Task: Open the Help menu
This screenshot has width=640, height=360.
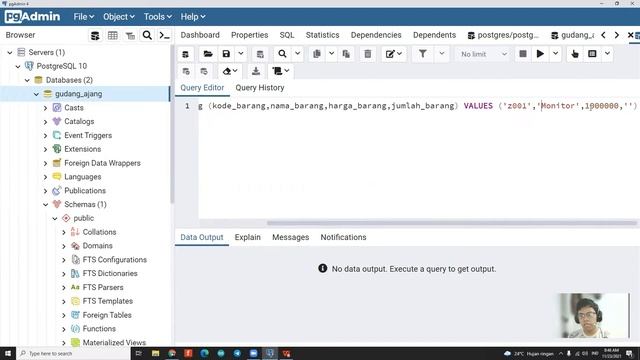Action: (193, 17)
